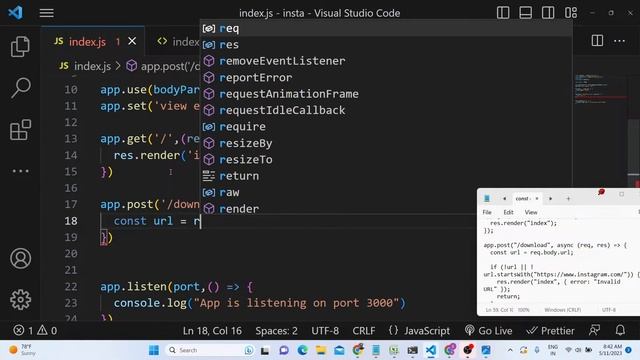Show hidden system tray icons
This screenshot has width=640, height=360.
[x=510, y=350]
